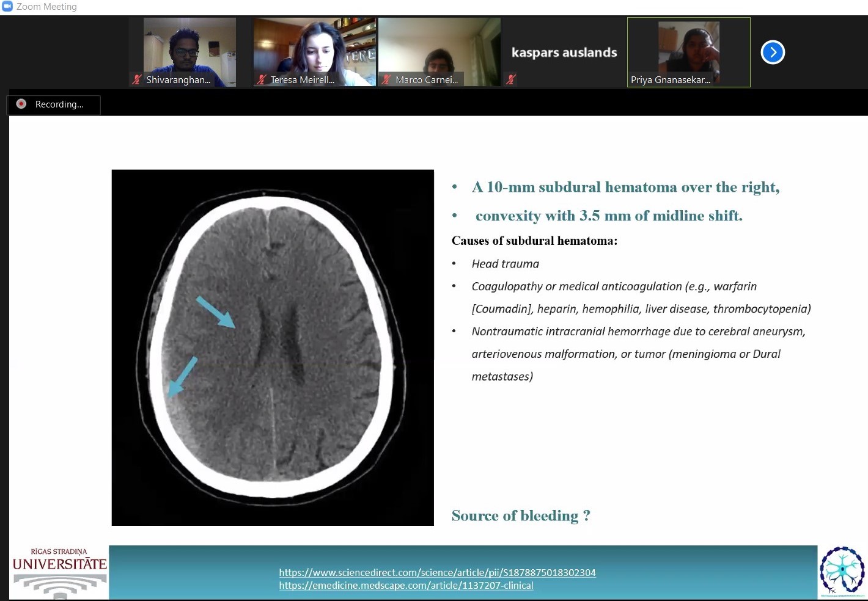Select Teresa Meirell's video thumbnail

[314, 49]
